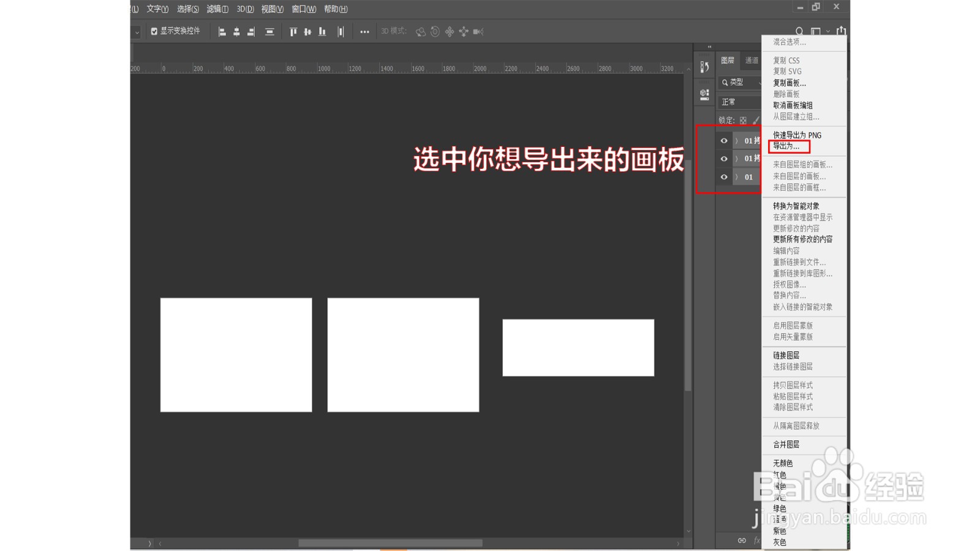Open the 窗口(W) menu
The image size is (980, 551).
coord(304,9)
